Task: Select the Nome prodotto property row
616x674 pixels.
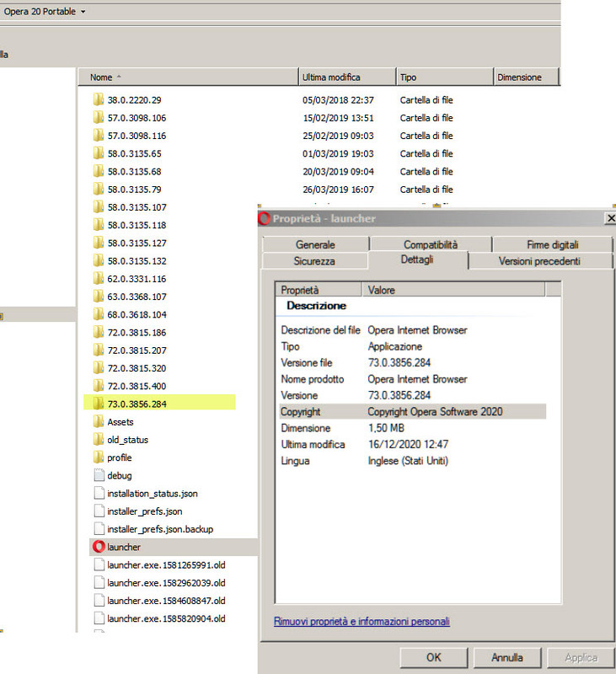Action: pos(413,379)
